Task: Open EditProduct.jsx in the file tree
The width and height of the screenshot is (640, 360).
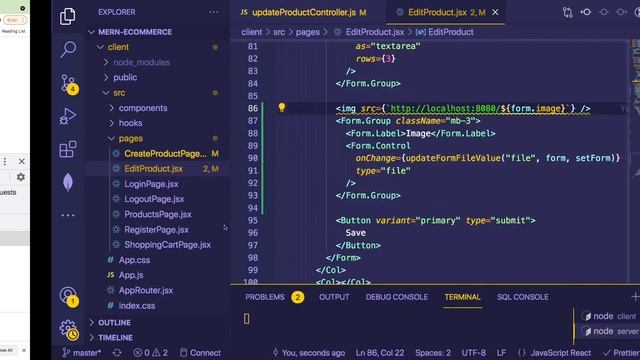Action: (x=153, y=169)
